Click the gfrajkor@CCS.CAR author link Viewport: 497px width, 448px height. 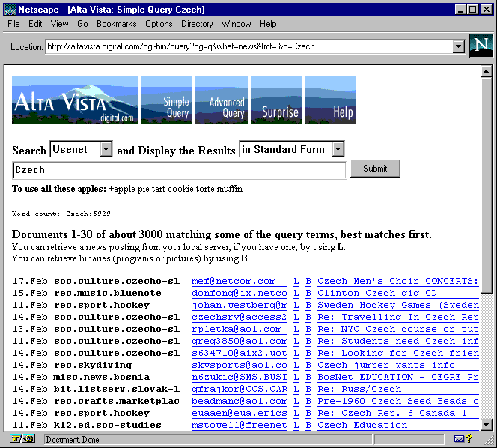(240, 390)
